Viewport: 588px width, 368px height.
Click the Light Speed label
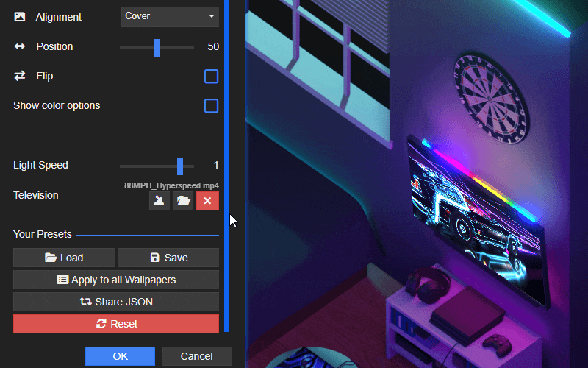click(40, 165)
